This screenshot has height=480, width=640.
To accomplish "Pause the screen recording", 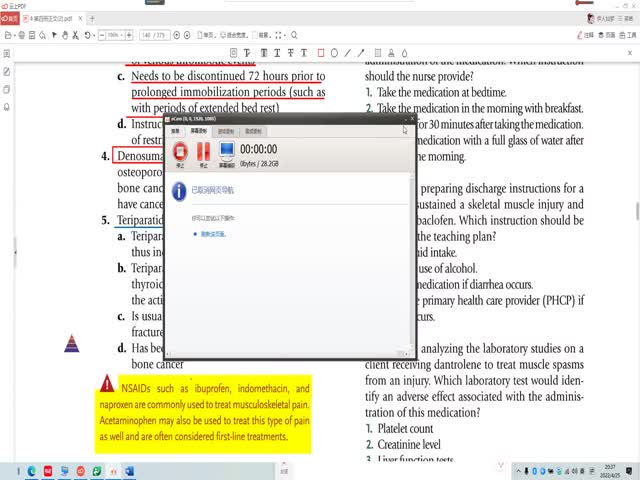I will [x=203, y=152].
